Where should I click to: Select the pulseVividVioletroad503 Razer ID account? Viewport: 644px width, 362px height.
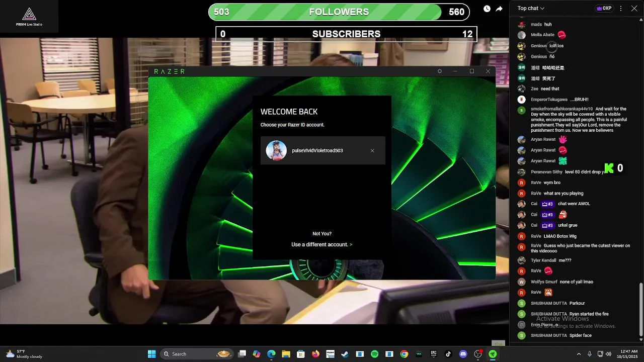323,150
